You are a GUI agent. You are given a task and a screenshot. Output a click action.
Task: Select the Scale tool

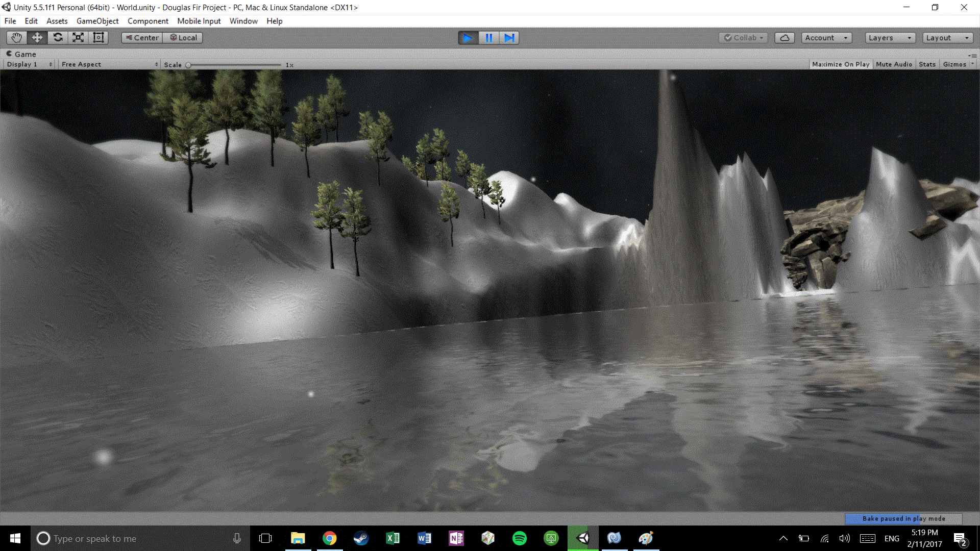point(78,38)
